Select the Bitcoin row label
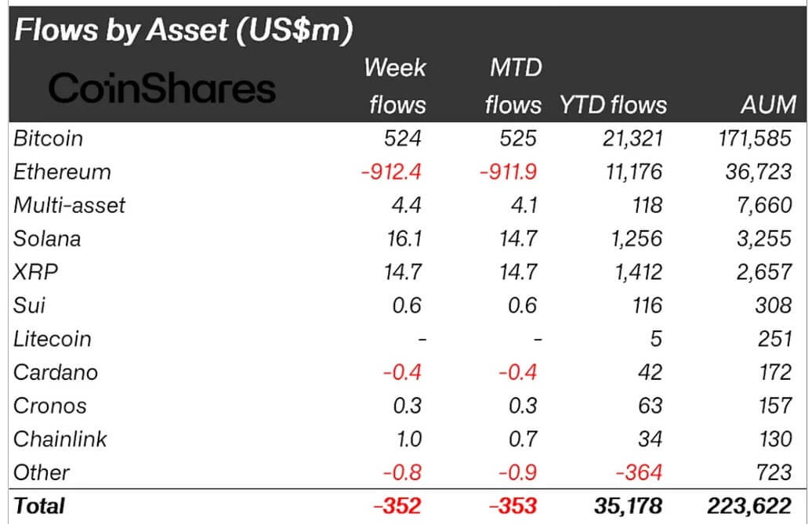Screen dimensions: 812x524 49,139
